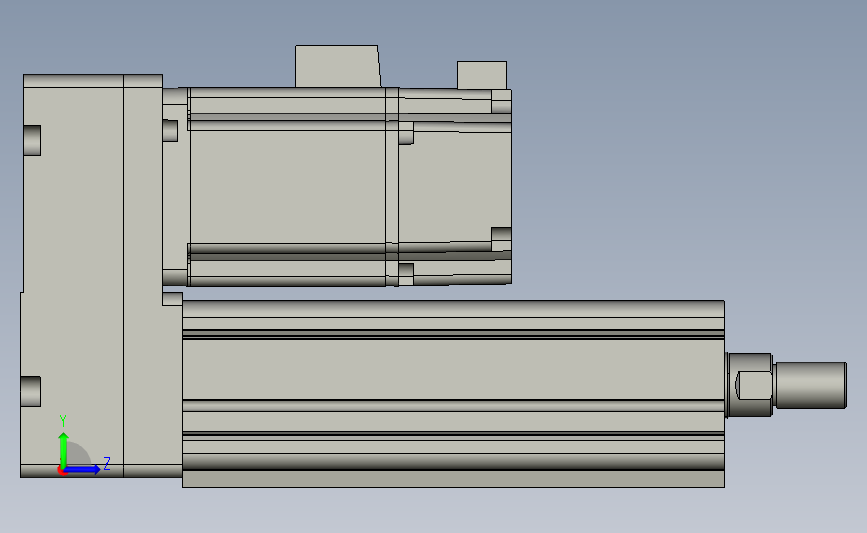
Task: Click the red X axis origin dot
Action: pyautogui.click(x=61, y=471)
